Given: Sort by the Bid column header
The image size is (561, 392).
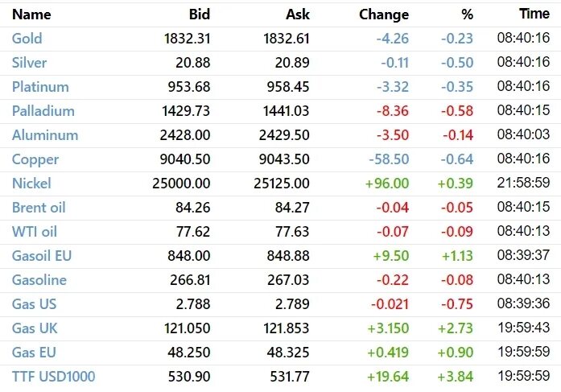Looking at the screenshot, I should (x=200, y=14).
